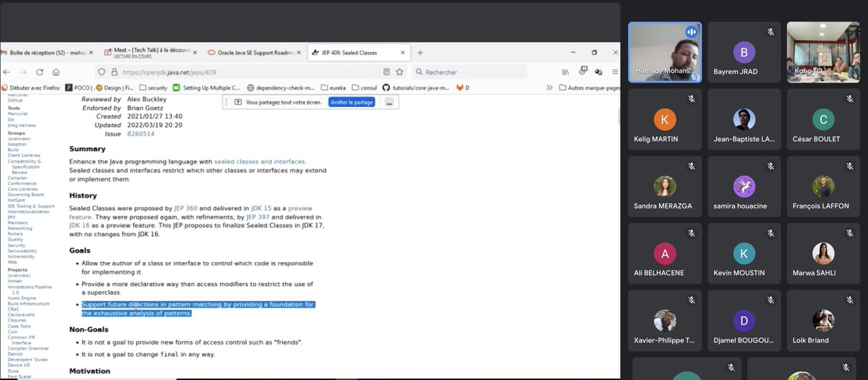Open the JDK 16 link in History

pos(80,225)
